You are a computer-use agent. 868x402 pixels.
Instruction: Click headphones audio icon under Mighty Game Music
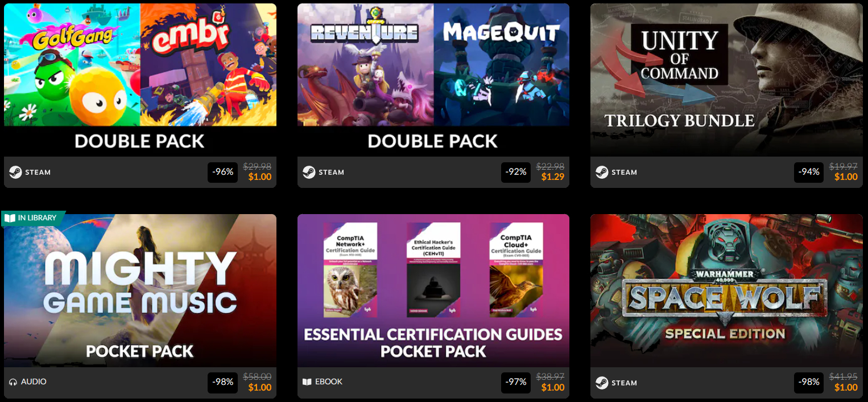[13, 382]
